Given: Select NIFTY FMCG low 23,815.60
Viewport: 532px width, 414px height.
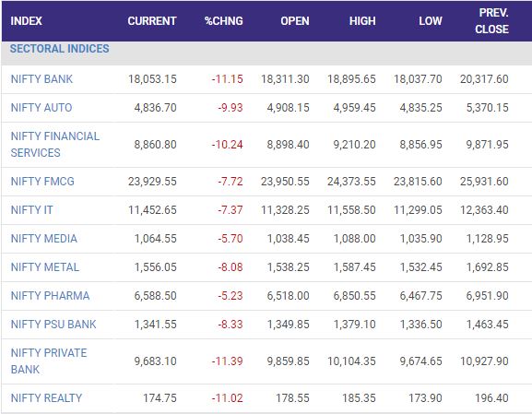Looking at the screenshot, I should coord(418,182).
